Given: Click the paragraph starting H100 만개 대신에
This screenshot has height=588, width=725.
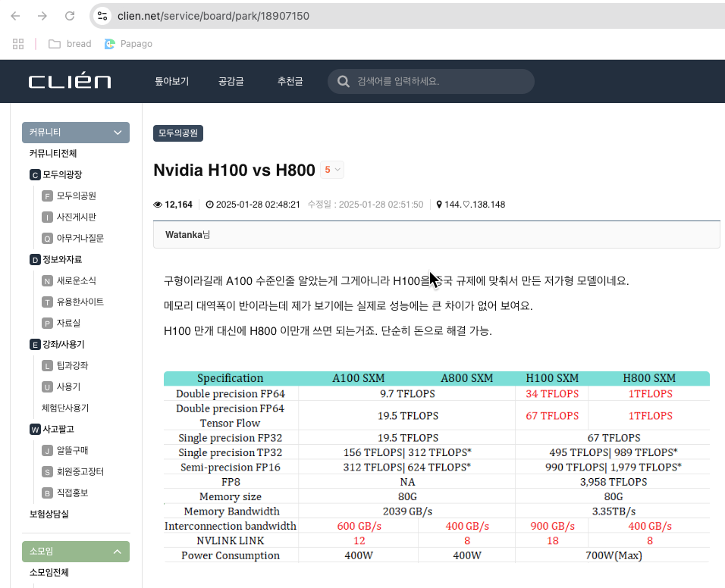Looking at the screenshot, I should coord(328,330).
